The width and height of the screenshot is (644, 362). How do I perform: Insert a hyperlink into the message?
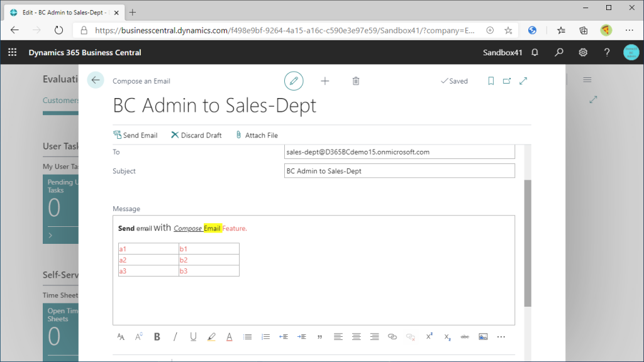click(x=392, y=337)
